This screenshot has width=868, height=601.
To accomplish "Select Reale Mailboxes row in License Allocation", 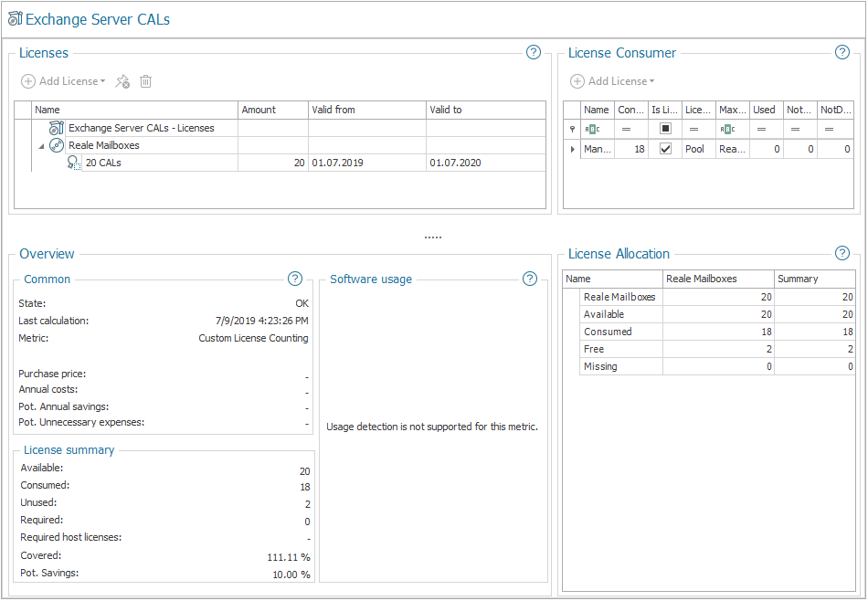I will (x=717, y=297).
